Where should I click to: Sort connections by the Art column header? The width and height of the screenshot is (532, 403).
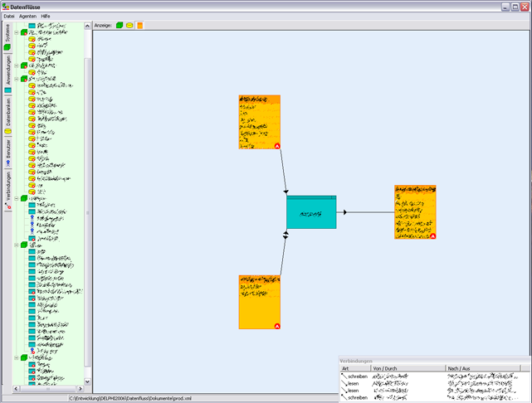(x=355, y=368)
